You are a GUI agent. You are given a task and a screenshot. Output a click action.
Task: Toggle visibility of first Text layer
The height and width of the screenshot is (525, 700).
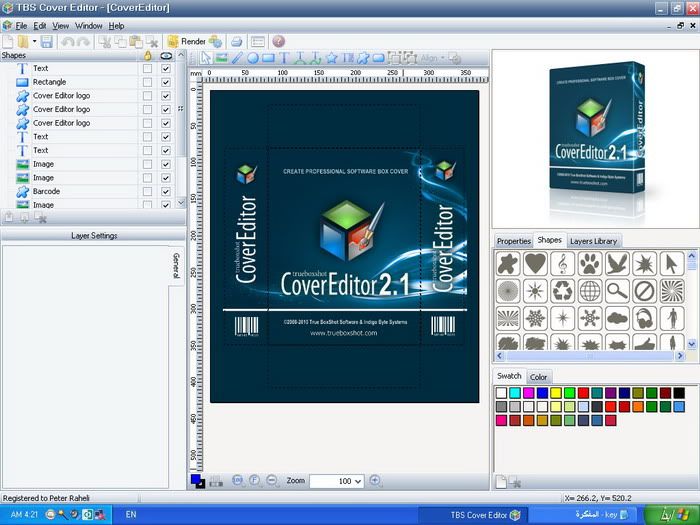coord(166,69)
